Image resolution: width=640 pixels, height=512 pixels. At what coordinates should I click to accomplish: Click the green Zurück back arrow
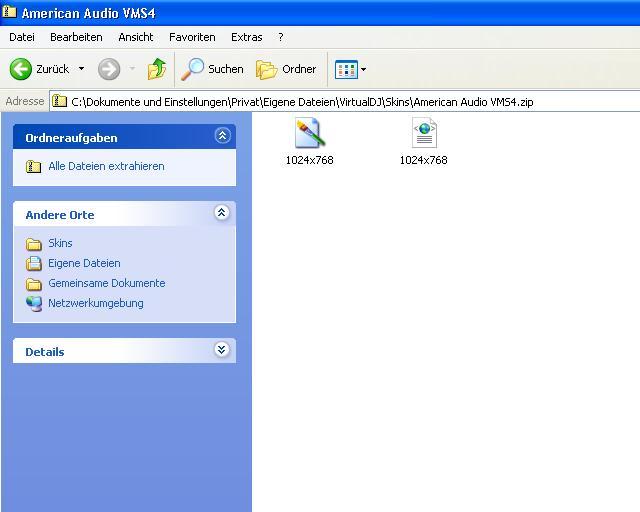point(20,69)
